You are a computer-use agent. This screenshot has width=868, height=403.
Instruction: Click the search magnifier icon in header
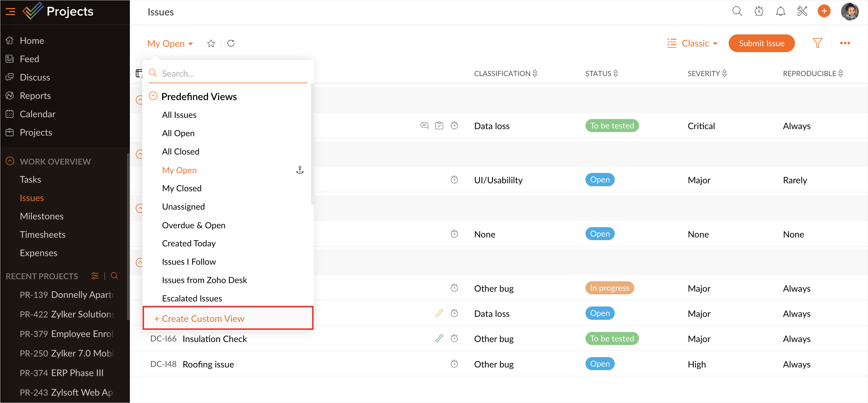pyautogui.click(x=737, y=12)
